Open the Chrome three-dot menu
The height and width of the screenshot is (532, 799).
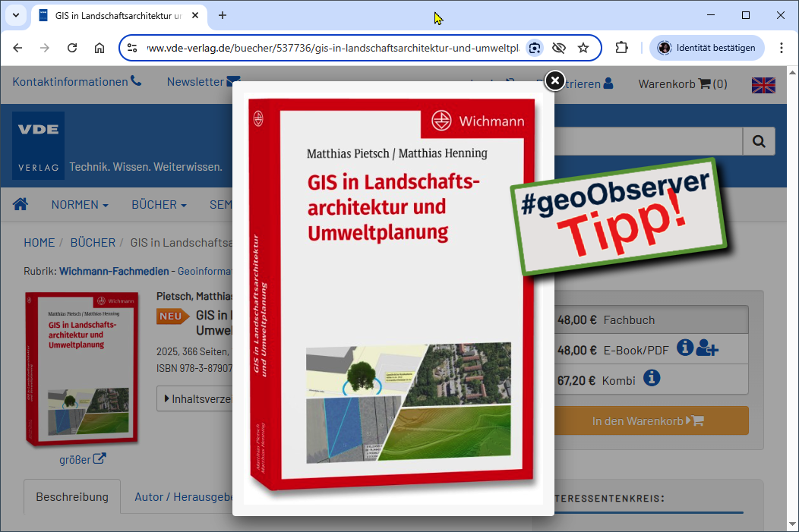tap(782, 48)
